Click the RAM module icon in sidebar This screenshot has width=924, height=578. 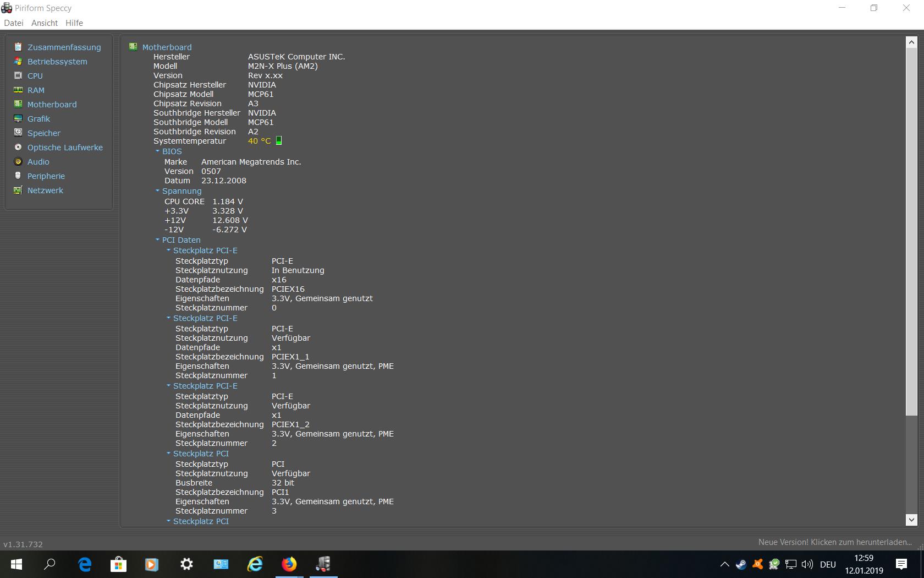pyautogui.click(x=18, y=90)
